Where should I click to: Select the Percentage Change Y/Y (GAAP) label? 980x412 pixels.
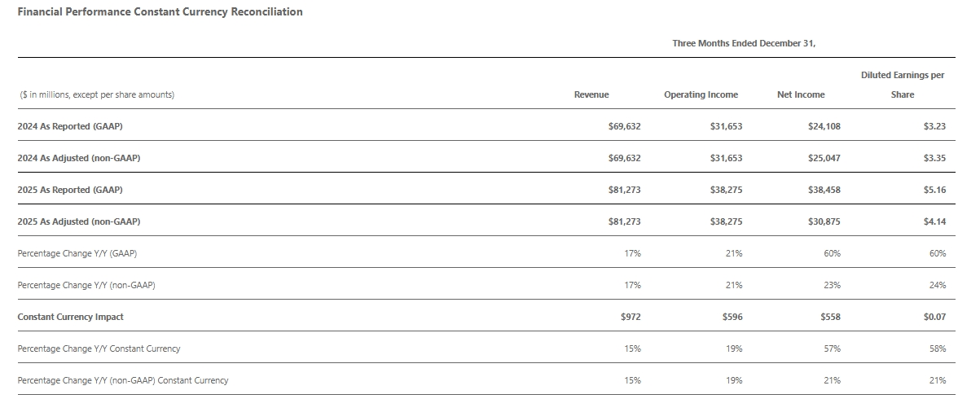tap(77, 253)
